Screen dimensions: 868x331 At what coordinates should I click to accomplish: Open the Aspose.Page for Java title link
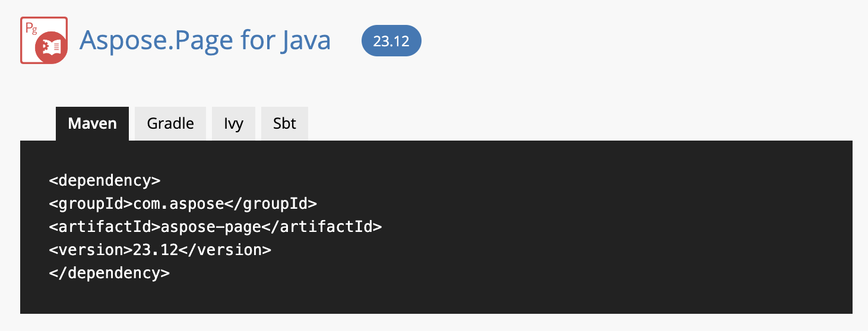point(205,40)
